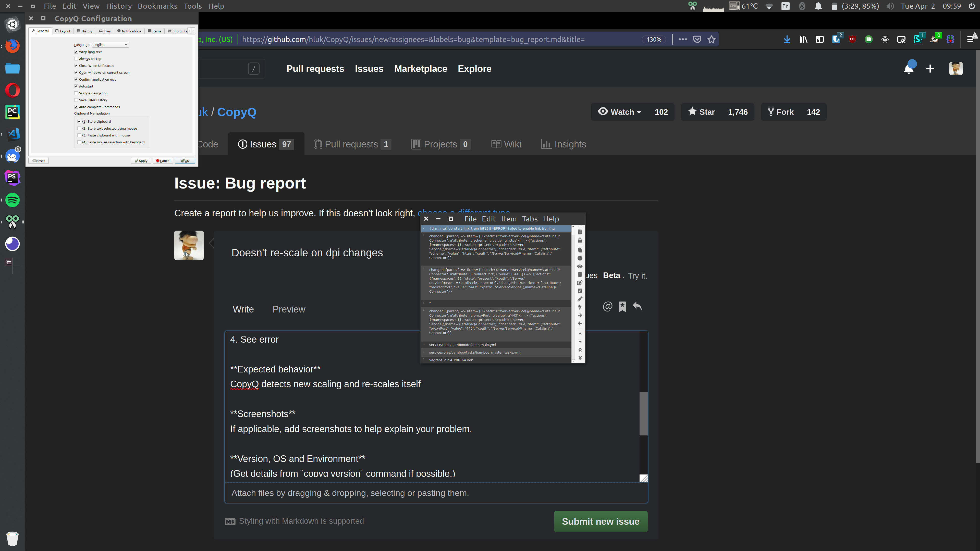Open the Firefox hamburger menu

click(x=971, y=39)
